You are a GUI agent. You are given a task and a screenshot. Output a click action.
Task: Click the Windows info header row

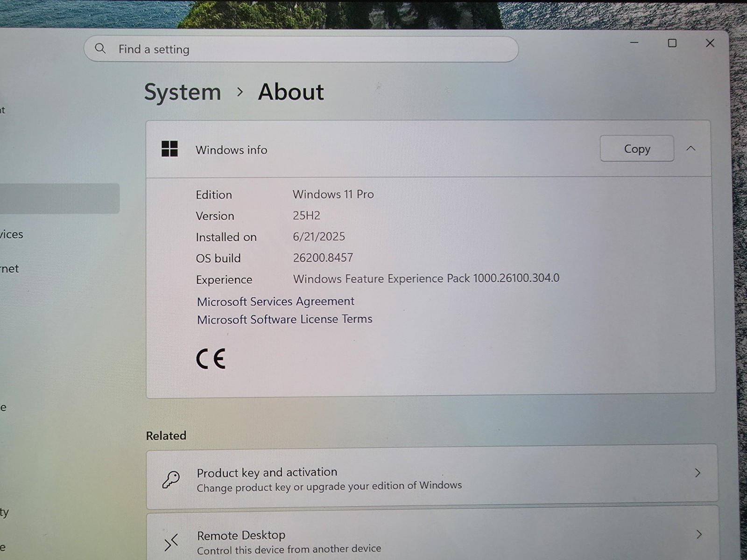coord(429,149)
